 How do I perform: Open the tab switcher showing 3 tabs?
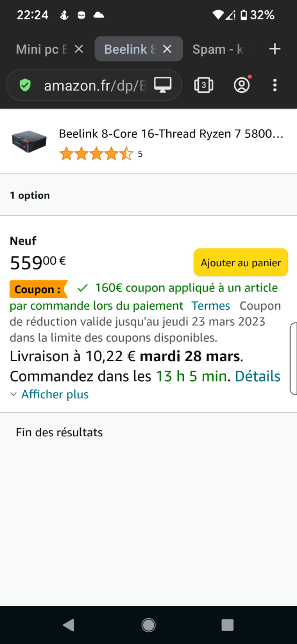[204, 85]
